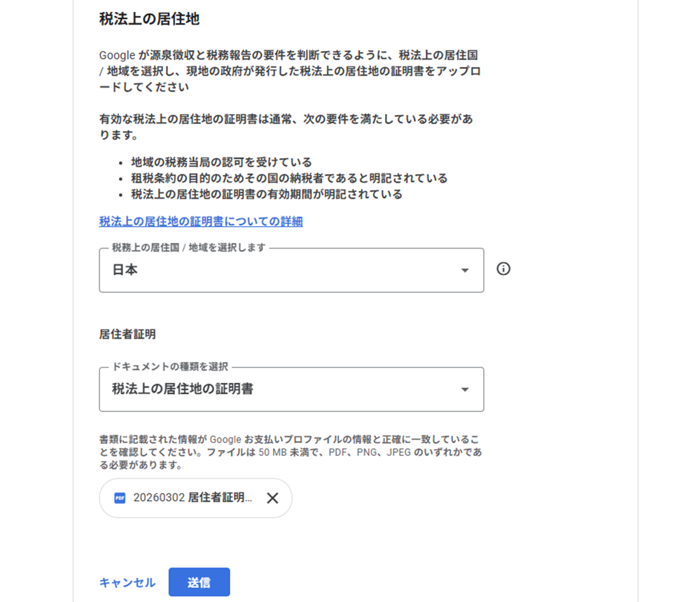Click 税法上の居住地の証明書 document type value

coord(183,389)
